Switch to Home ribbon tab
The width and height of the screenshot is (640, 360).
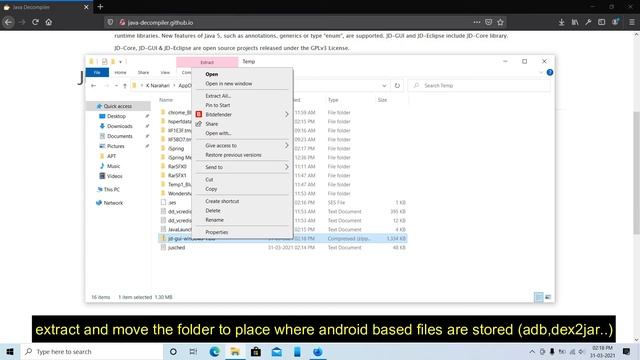[x=120, y=72]
